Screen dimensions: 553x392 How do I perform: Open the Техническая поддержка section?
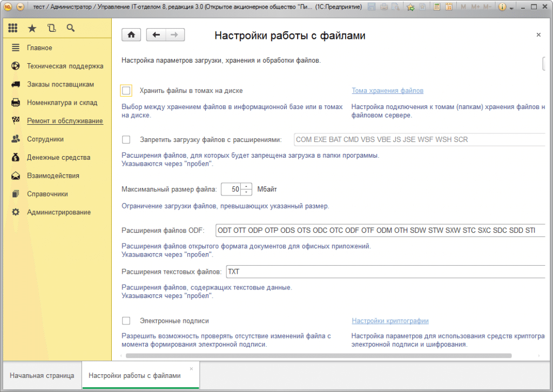[x=65, y=66]
